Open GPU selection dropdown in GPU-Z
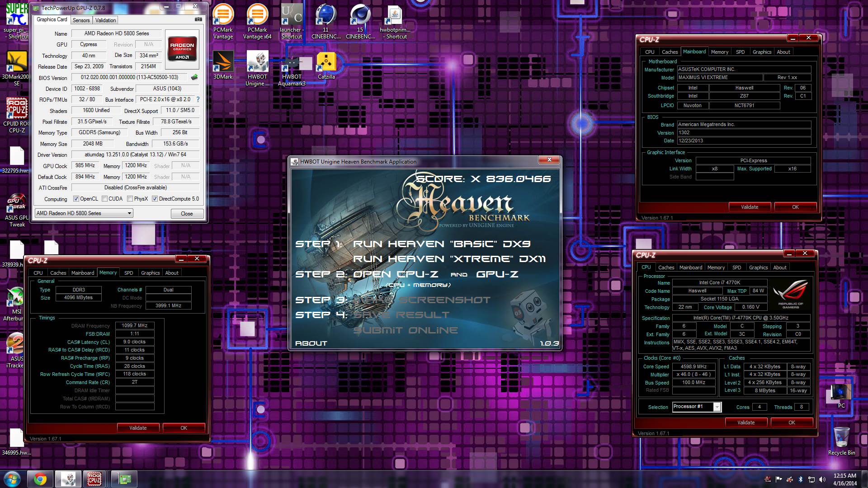 click(x=84, y=213)
